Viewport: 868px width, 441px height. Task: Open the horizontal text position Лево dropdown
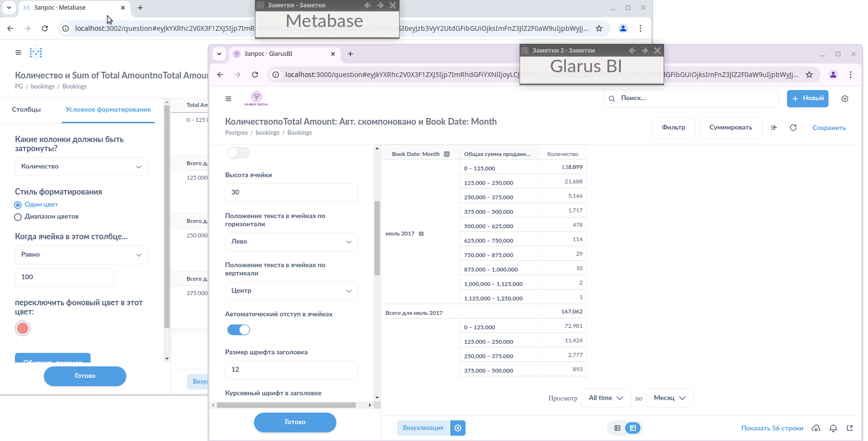[x=292, y=242]
